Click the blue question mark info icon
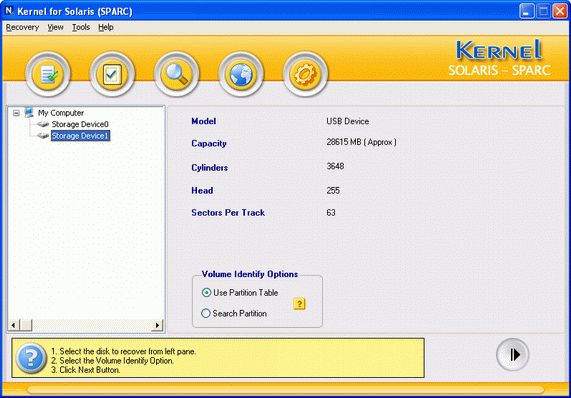 tap(31, 358)
